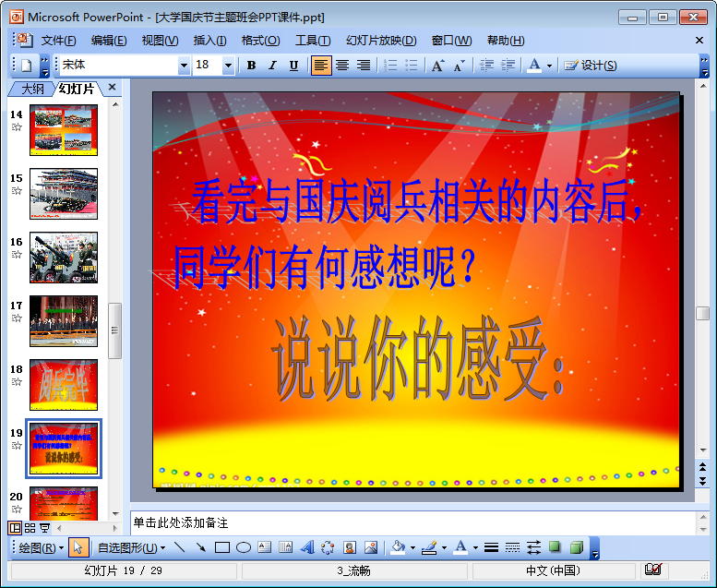Click into the font size field
The width and height of the screenshot is (717, 588).
coord(208,65)
